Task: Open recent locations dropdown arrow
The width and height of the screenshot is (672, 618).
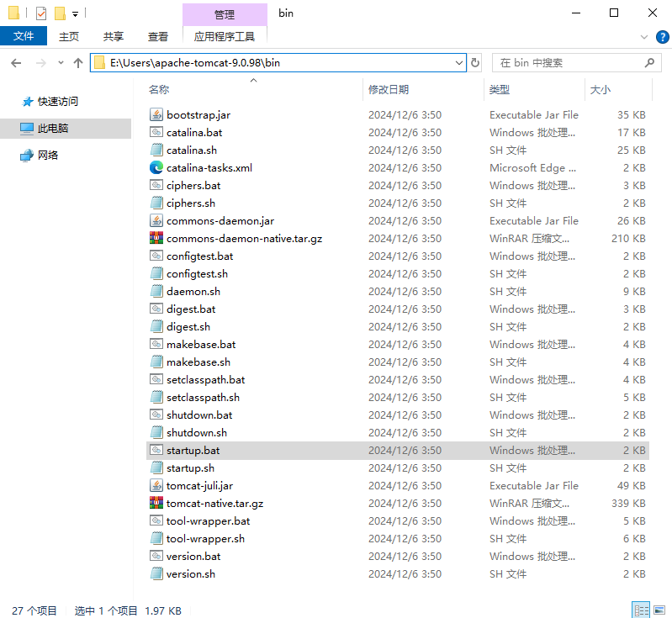Action: point(61,63)
